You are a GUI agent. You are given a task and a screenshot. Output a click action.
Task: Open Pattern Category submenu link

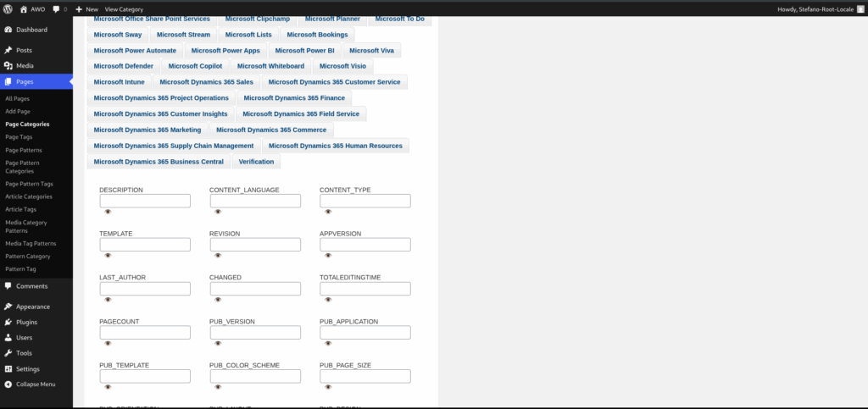(28, 256)
